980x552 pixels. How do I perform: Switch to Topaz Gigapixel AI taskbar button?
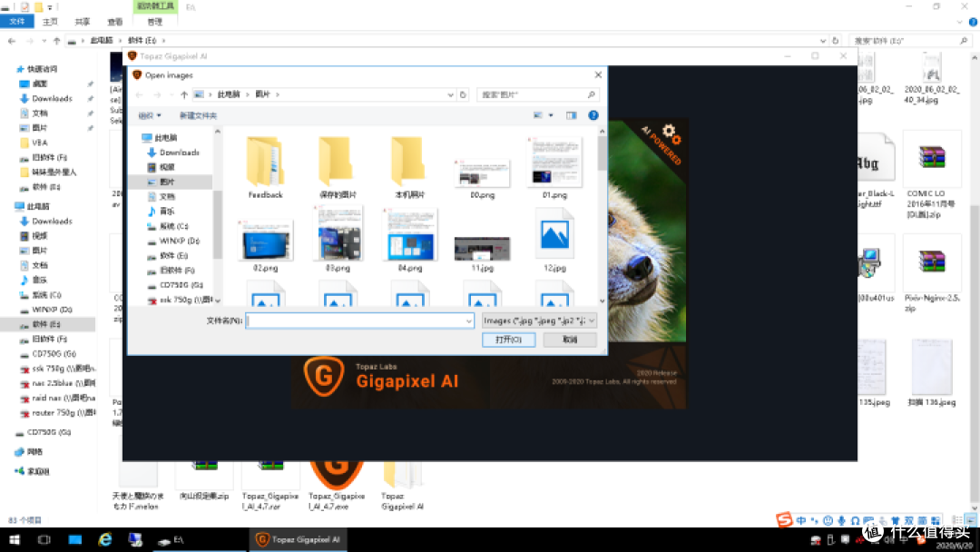click(299, 539)
